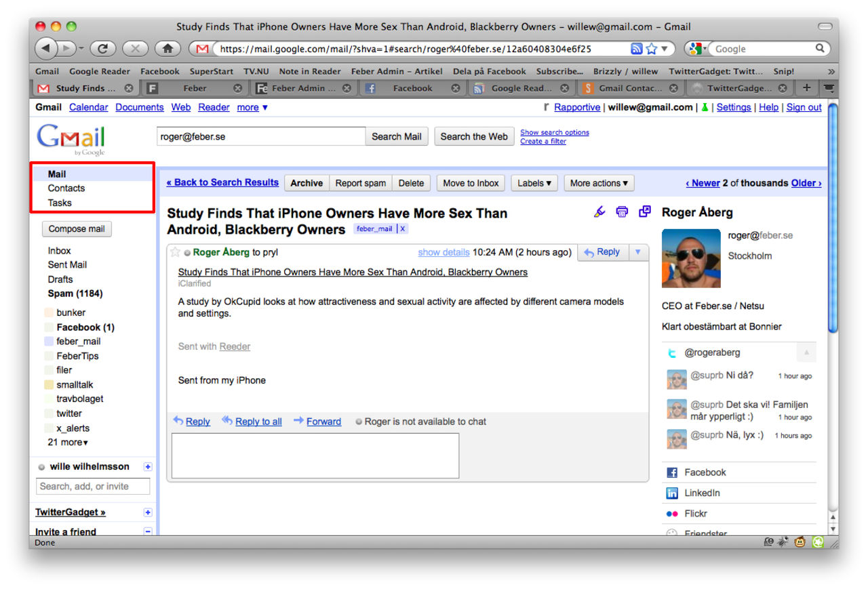This screenshot has width=868, height=589.
Task: Click Back to Search Results link
Action: point(223,182)
